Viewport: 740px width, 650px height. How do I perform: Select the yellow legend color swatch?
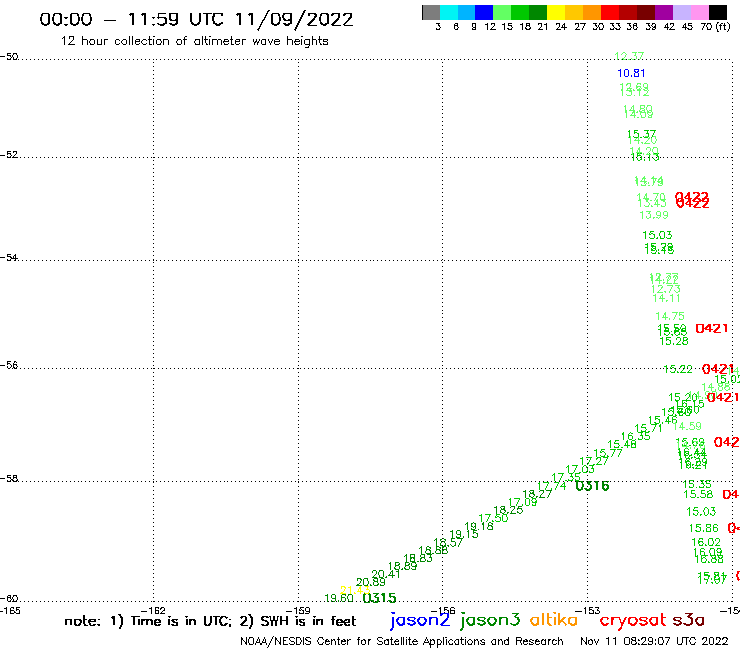click(x=556, y=12)
